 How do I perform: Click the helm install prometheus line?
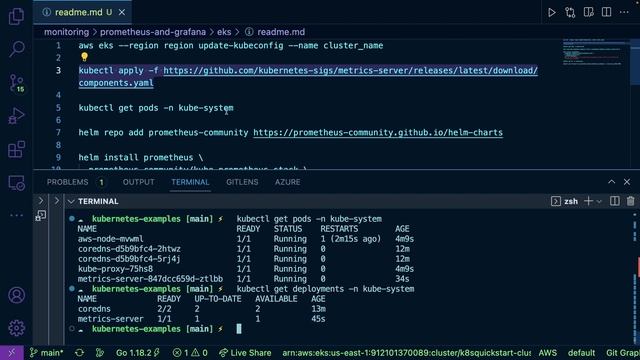pos(141,158)
